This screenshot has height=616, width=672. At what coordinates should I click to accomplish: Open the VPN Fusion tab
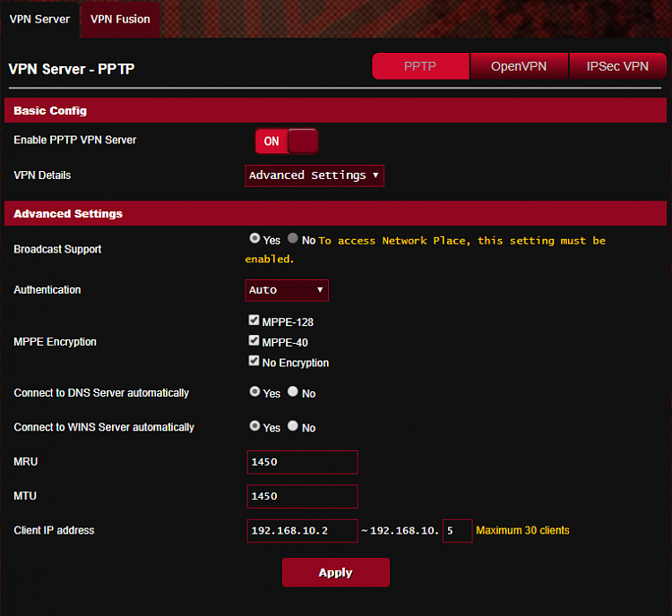click(120, 20)
